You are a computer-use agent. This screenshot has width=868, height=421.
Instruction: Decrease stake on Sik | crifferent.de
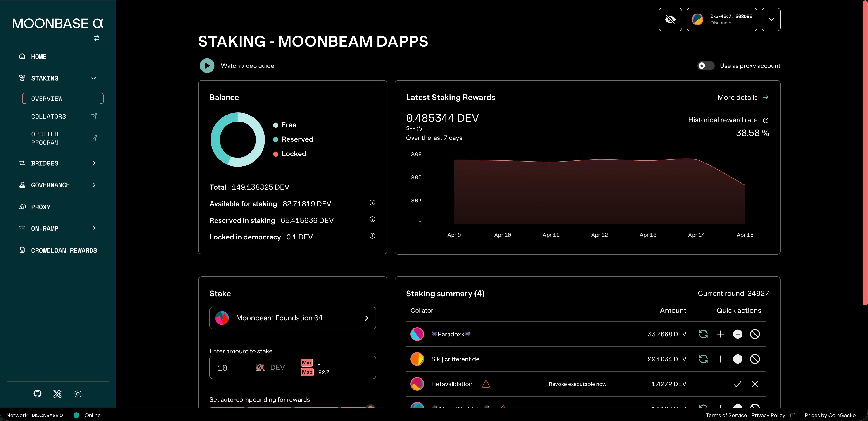click(738, 359)
